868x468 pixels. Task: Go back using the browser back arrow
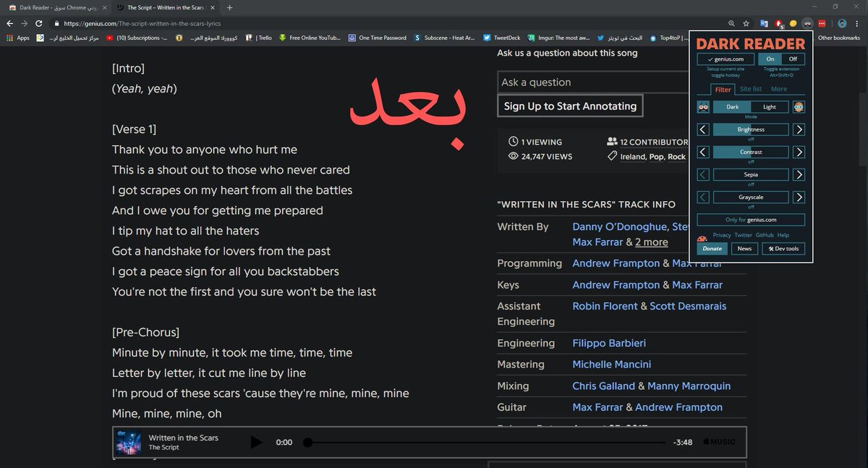click(9, 23)
